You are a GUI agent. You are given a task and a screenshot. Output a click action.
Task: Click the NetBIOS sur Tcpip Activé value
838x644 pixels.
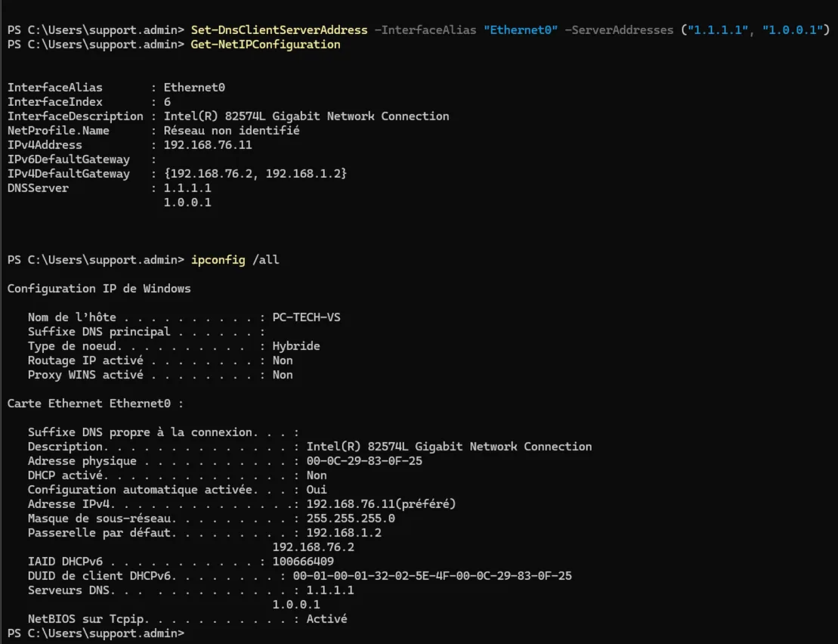pos(326,619)
